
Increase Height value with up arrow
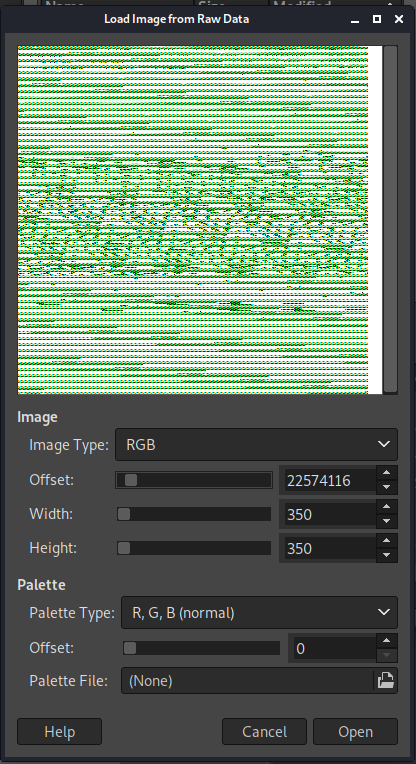(x=387, y=541)
